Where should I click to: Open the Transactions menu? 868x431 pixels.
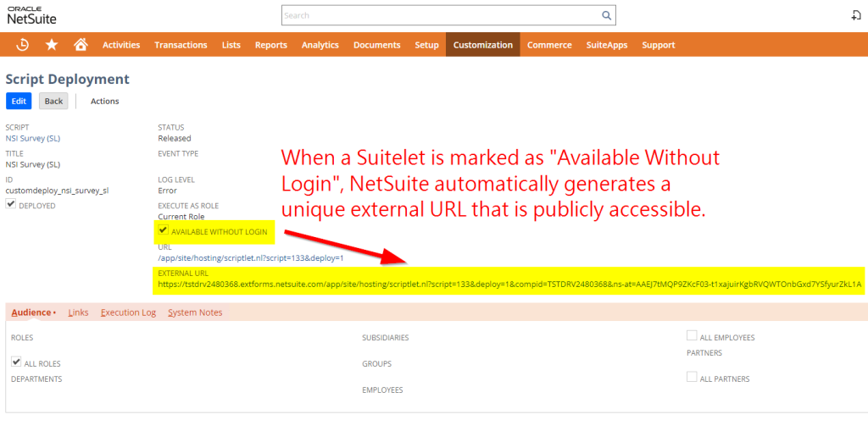click(x=181, y=45)
